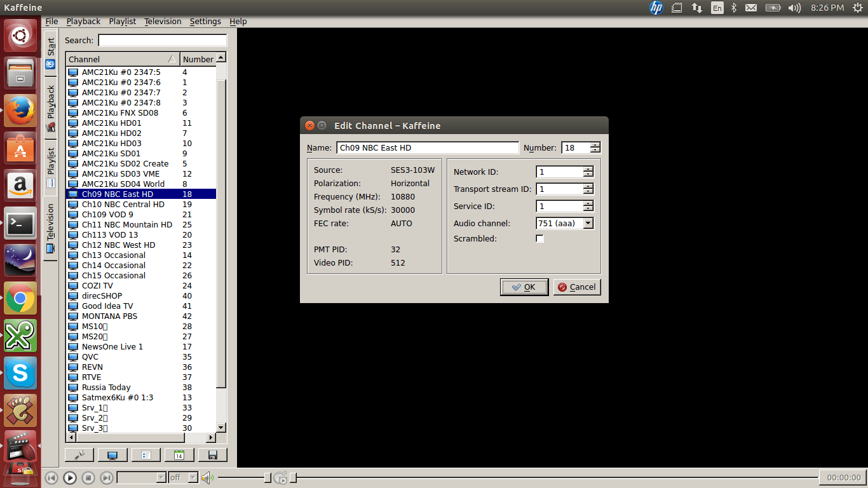Open Ubuntu Dash home icon
This screenshot has width=868, height=488.
pyautogui.click(x=20, y=36)
